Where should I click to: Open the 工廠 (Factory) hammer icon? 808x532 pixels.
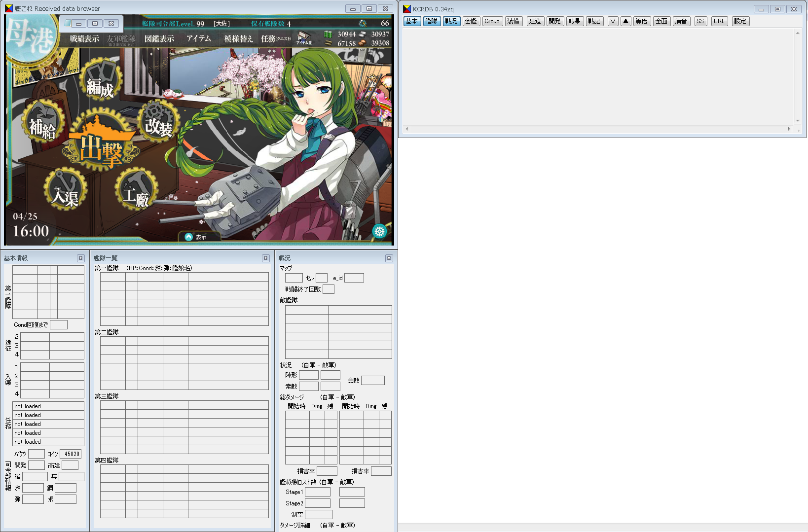click(x=136, y=189)
